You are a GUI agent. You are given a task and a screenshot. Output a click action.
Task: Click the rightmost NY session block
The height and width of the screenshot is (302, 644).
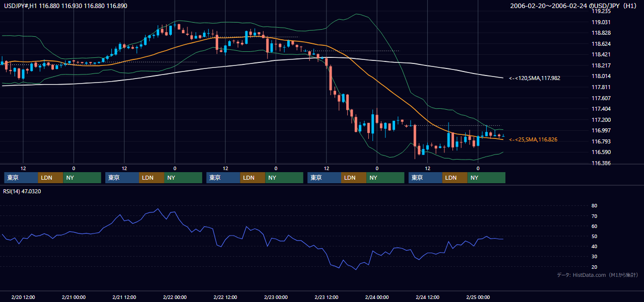[486, 178]
